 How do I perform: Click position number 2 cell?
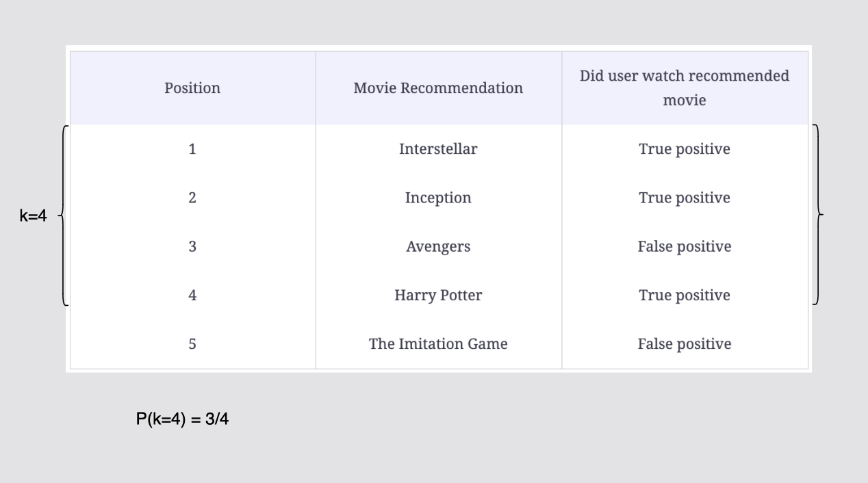pos(192,198)
